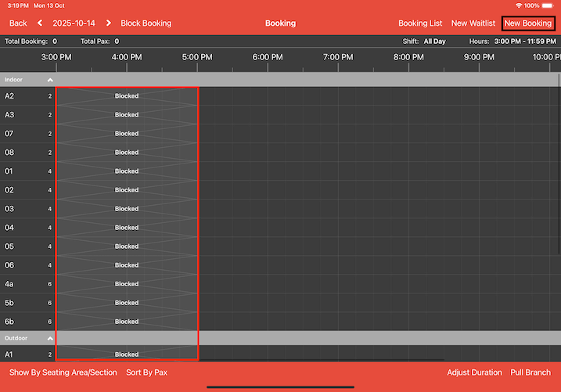
Task: Tap the home indicator bar
Action: [280, 387]
